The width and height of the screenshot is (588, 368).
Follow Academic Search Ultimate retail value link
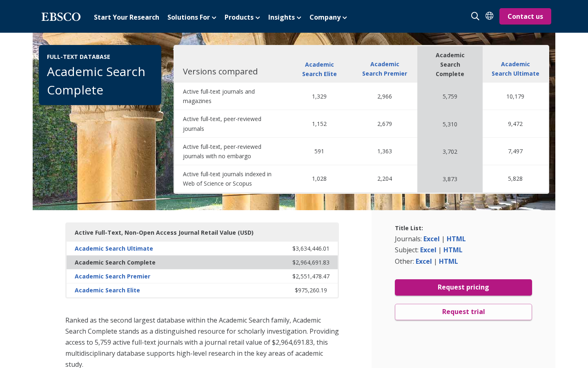(x=114, y=249)
